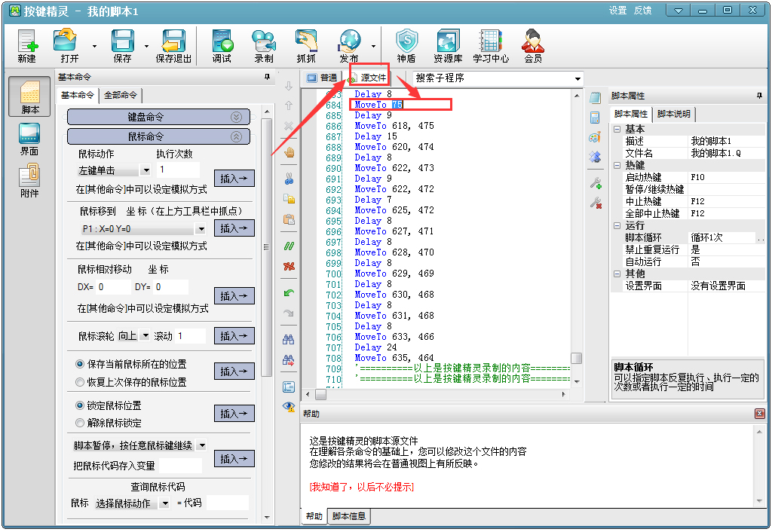Undo with the green arrow icon
The height and width of the screenshot is (532, 772).
[x=289, y=293]
